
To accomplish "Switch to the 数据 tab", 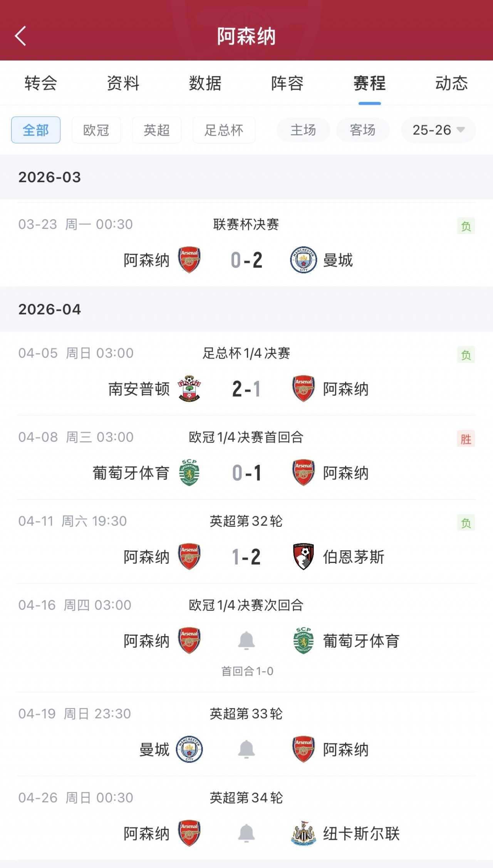I will (205, 83).
